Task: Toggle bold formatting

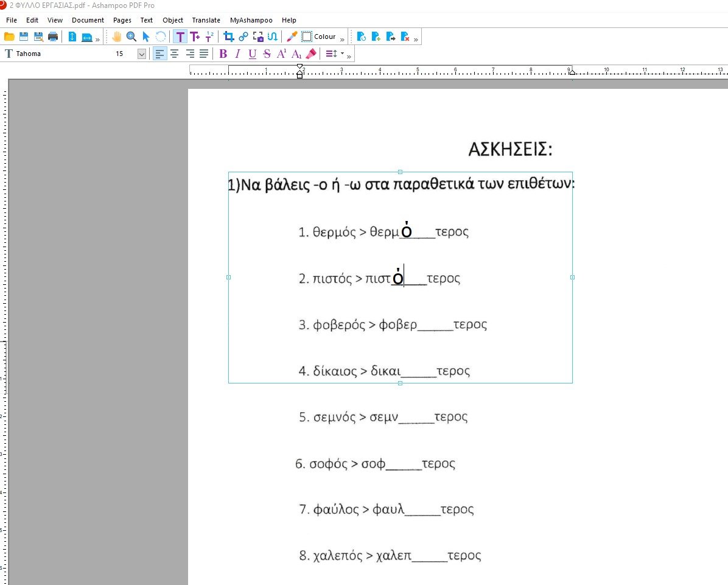Action: 223,54
